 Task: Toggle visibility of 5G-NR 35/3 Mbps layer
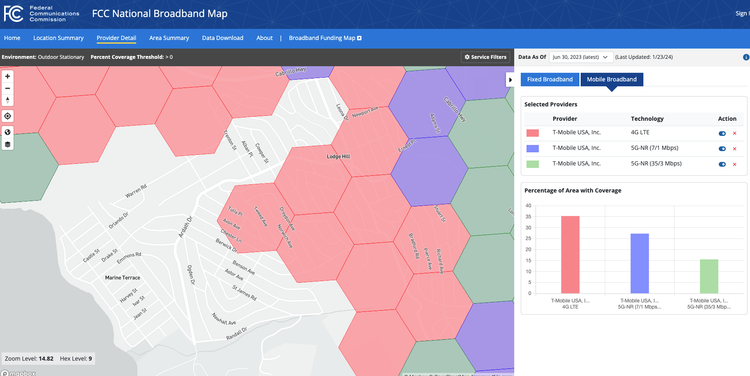[x=722, y=165]
